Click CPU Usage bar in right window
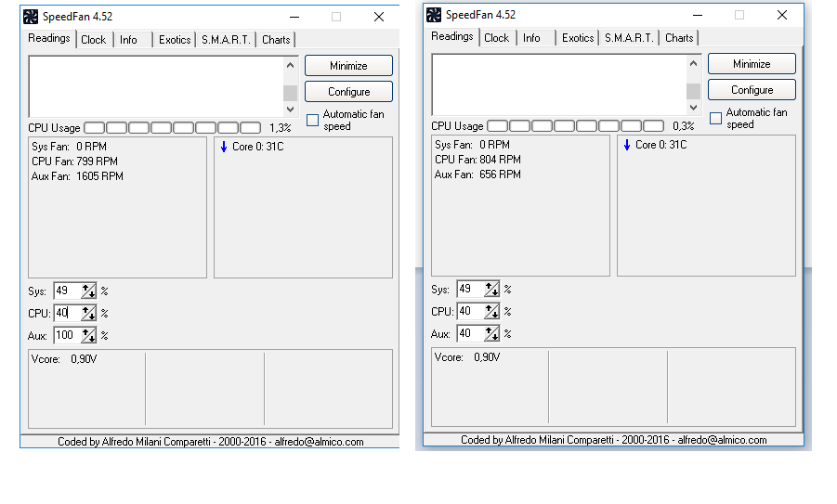 [575, 126]
